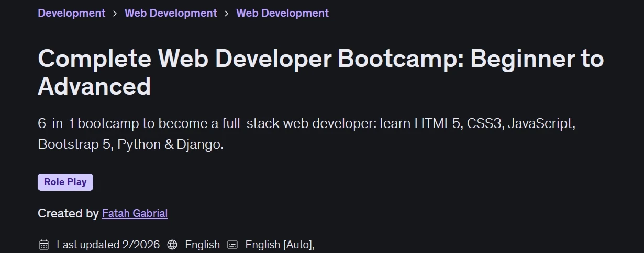Click the globe language icon
Image resolution: width=644 pixels, height=253 pixels.
172,245
